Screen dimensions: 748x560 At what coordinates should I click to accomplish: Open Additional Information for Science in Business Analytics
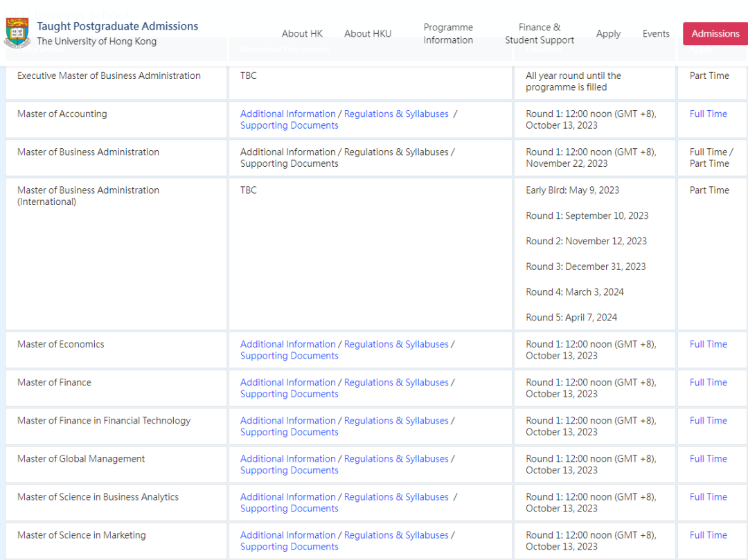287,496
